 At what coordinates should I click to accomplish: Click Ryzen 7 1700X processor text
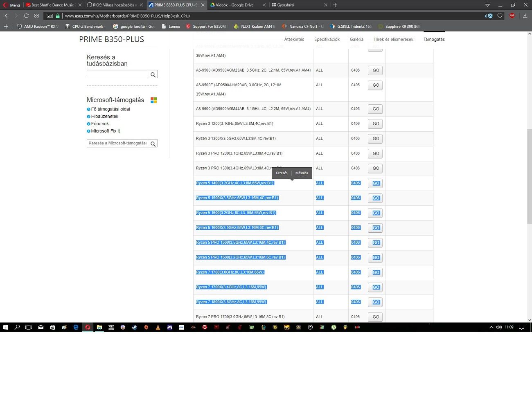coord(231,287)
